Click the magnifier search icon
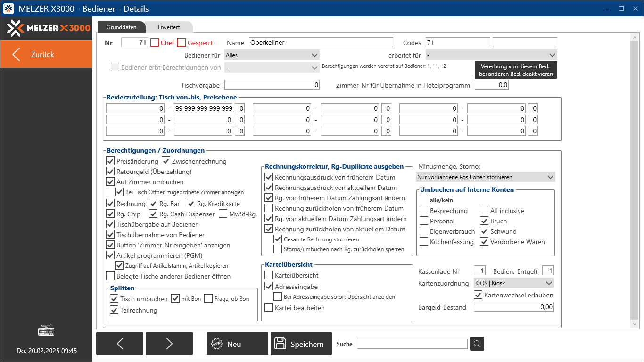Viewport: 644px width, 362px height. tap(477, 344)
